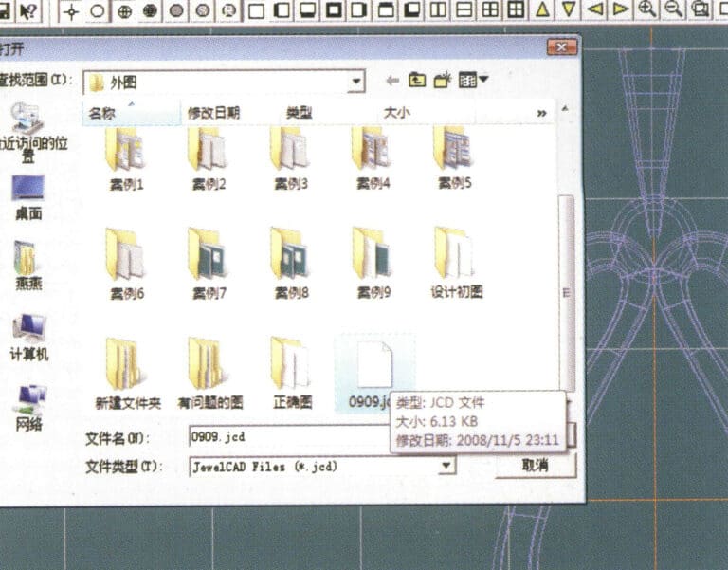Viewport: 728px width, 570px height.
Task: Click the zoom out magnifier icon
Action: pyautogui.click(x=674, y=9)
